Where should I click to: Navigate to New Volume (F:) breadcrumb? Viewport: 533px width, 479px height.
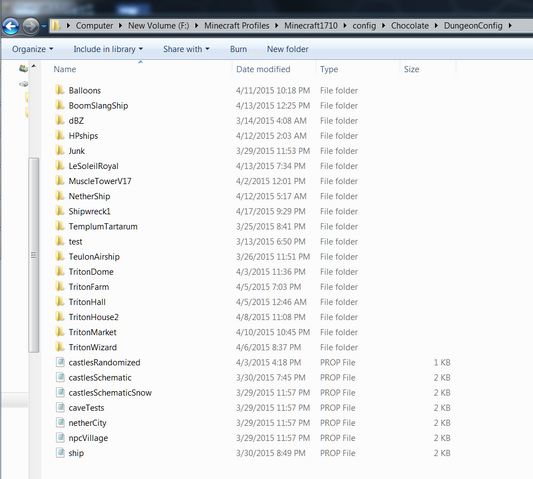click(x=158, y=25)
